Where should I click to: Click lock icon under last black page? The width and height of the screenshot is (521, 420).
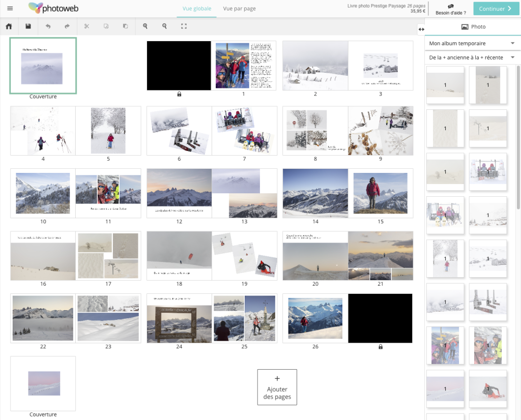coord(381,347)
